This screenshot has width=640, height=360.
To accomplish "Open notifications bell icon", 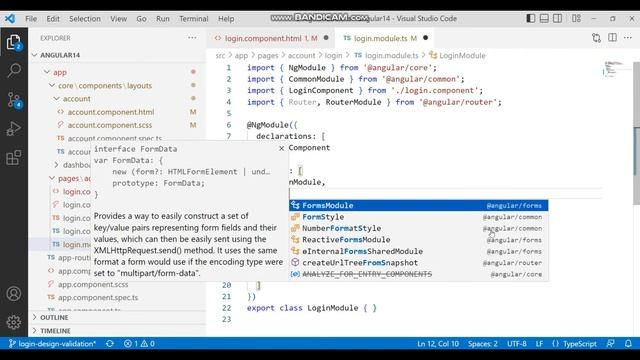I will [x=628, y=344].
